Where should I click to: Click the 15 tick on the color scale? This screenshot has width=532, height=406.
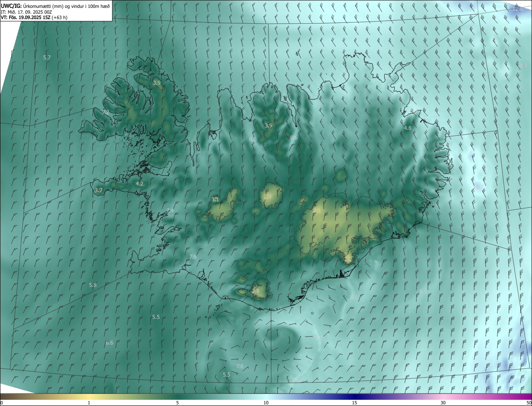[355, 403]
